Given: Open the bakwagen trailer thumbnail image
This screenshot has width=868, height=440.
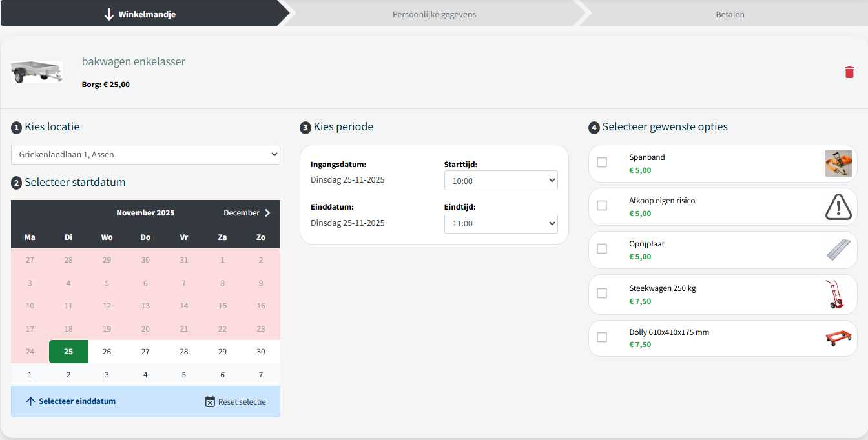Looking at the screenshot, I should point(37,72).
